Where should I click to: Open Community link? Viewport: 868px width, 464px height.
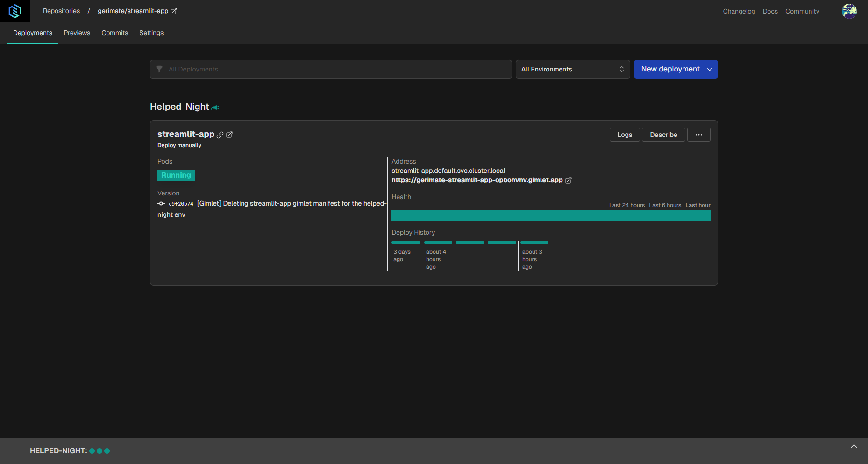(802, 11)
